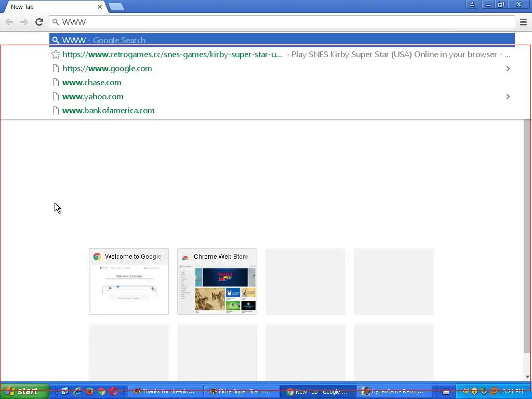532x399 pixels.
Task: Select the www.chase.com suggestion
Action: [282, 83]
